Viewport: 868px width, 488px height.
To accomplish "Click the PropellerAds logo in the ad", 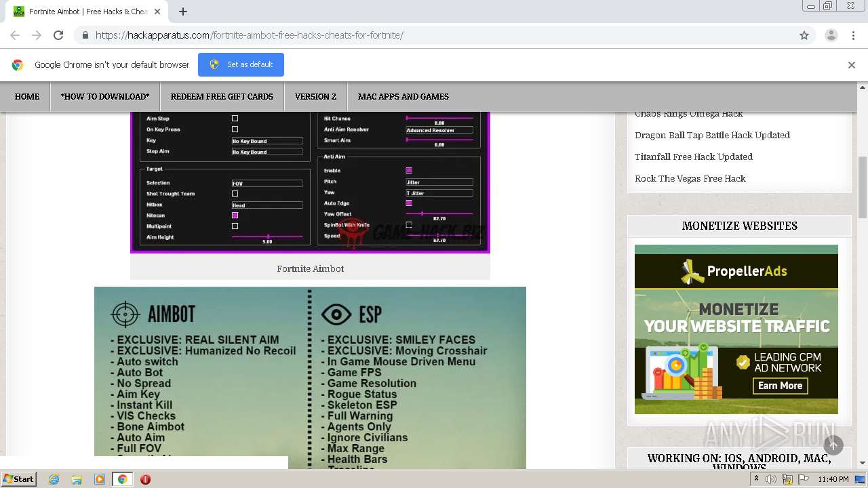I will point(734,271).
